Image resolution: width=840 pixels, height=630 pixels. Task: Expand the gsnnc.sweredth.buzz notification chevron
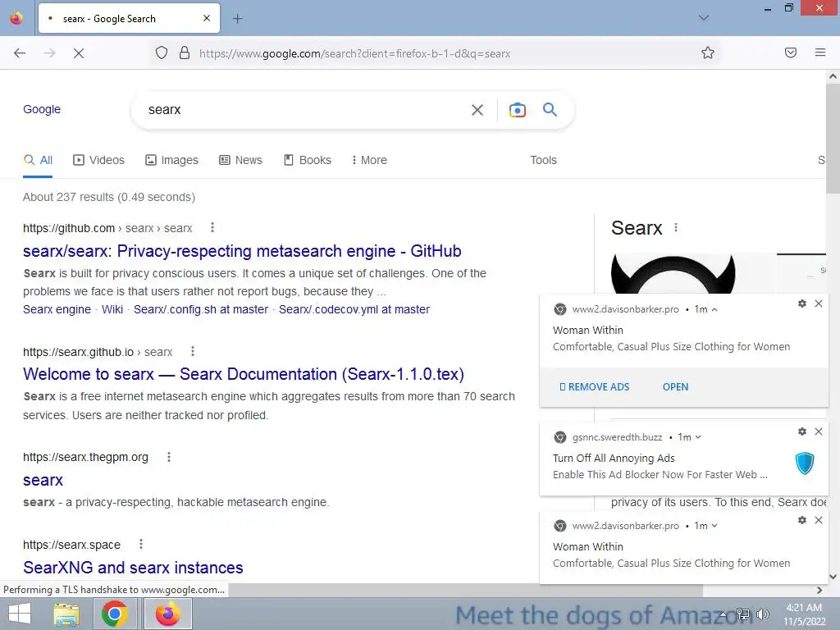(698, 437)
